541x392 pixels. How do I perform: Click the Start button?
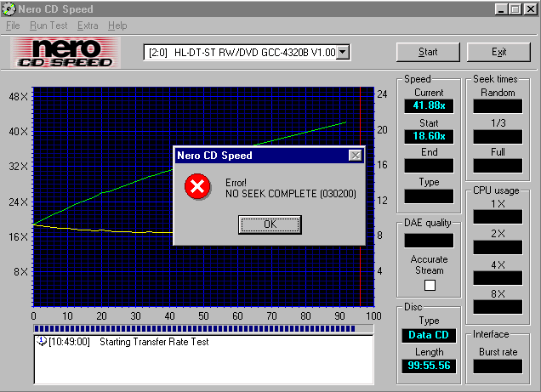428,52
